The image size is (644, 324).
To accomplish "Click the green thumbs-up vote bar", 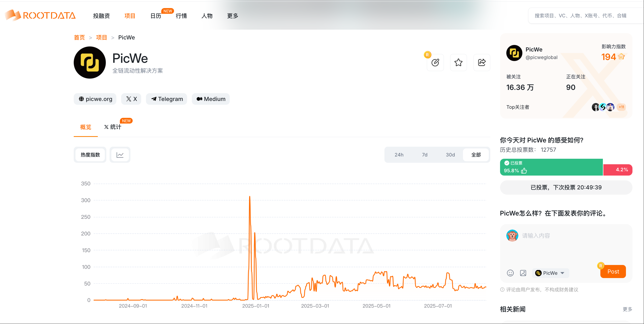I will (551, 167).
